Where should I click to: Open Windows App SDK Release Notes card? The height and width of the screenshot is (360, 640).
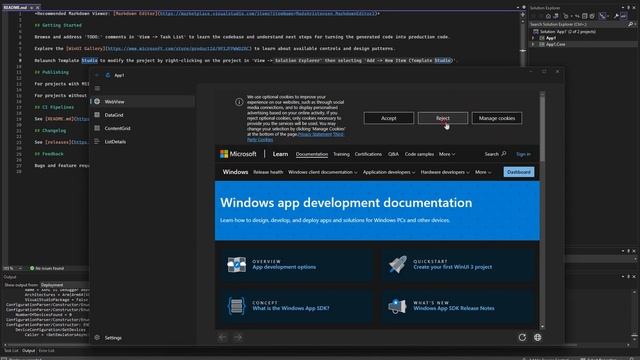pos(459,306)
